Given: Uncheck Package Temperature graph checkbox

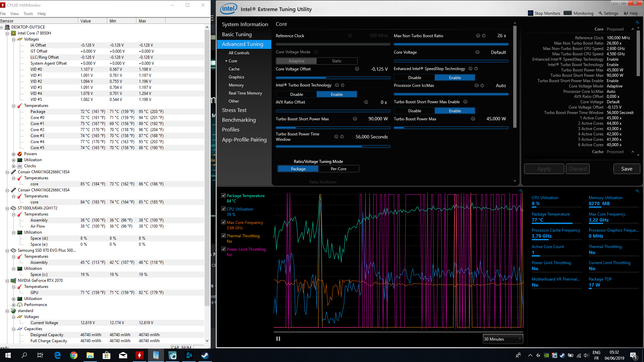Looking at the screenshot, I should coord(223,195).
